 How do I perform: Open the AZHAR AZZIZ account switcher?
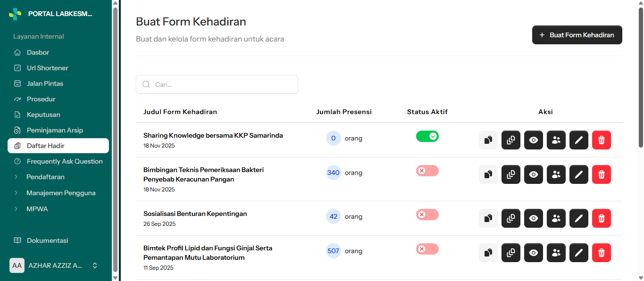pos(54,265)
